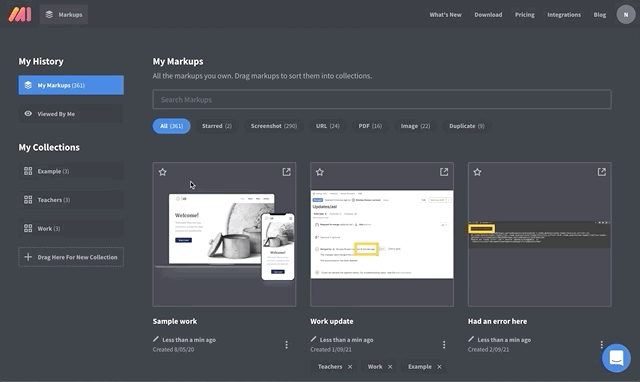This screenshot has height=382, width=640.
Task: Open the user avatar N menu
Action: pos(626,15)
